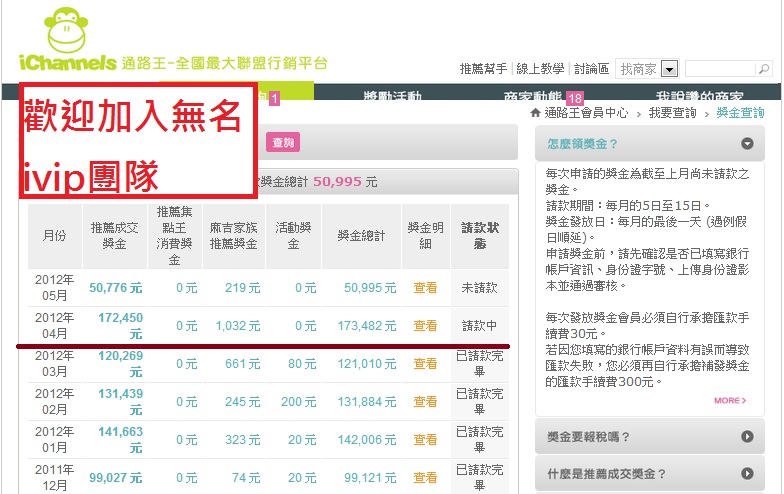
Task: Click the 18 notification badge
Action: [574, 98]
